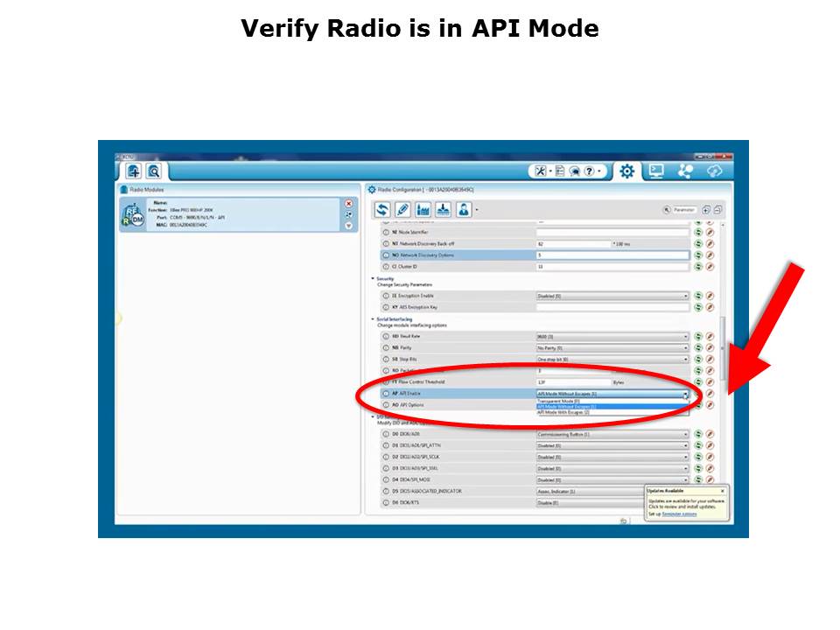This screenshot has width=840, height=630.
Task: Click the Read radio settings icon
Action: click(x=382, y=210)
